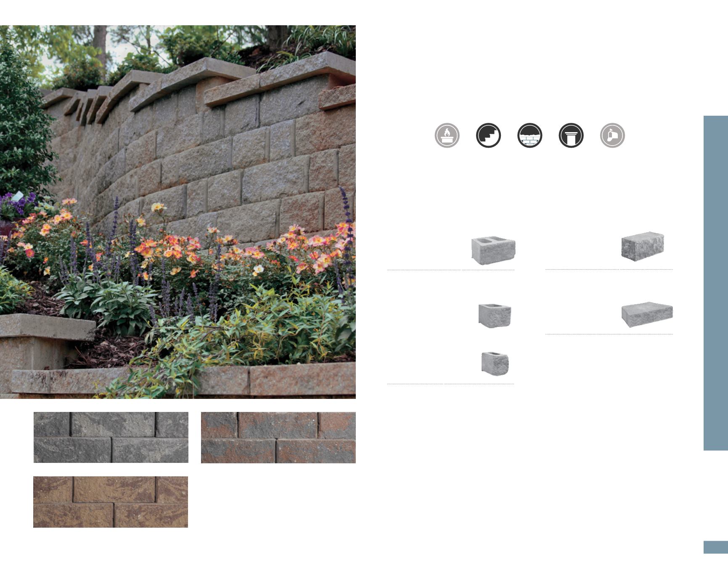The width and height of the screenshot is (728, 563).
Task: Pick the red-gray blend wall swatch
Action: (x=278, y=438)
